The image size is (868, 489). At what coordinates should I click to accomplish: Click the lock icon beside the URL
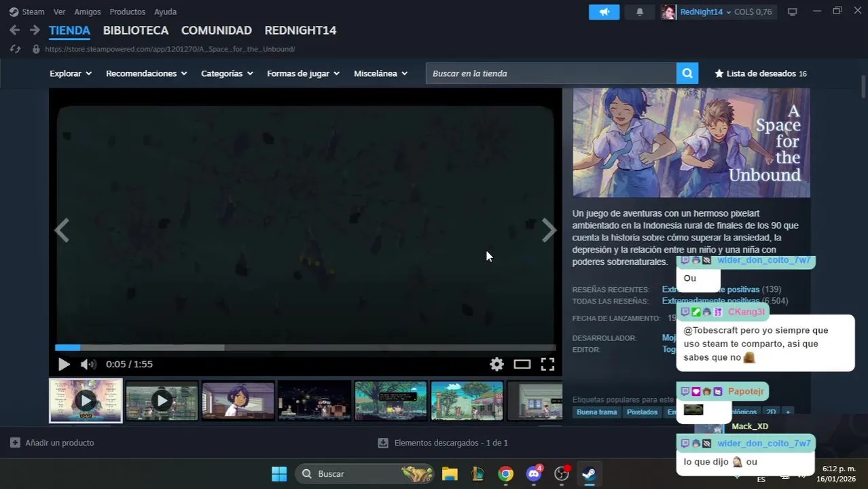36,49
